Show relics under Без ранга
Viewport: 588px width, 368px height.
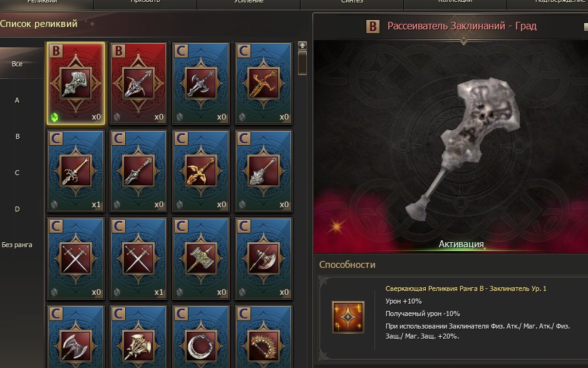(x=18, y=245)
